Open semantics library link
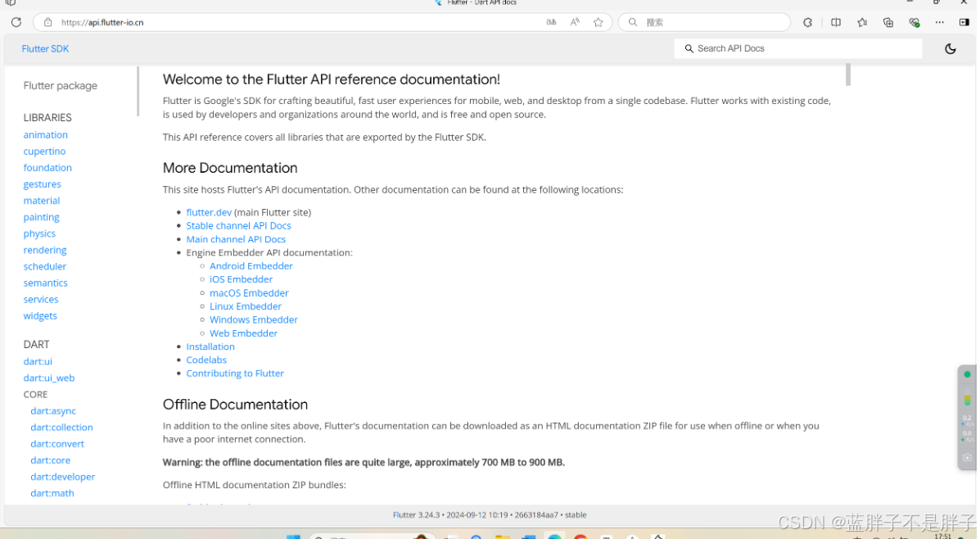The width and height of the screenshot is (980, 539). coord(46,283)
